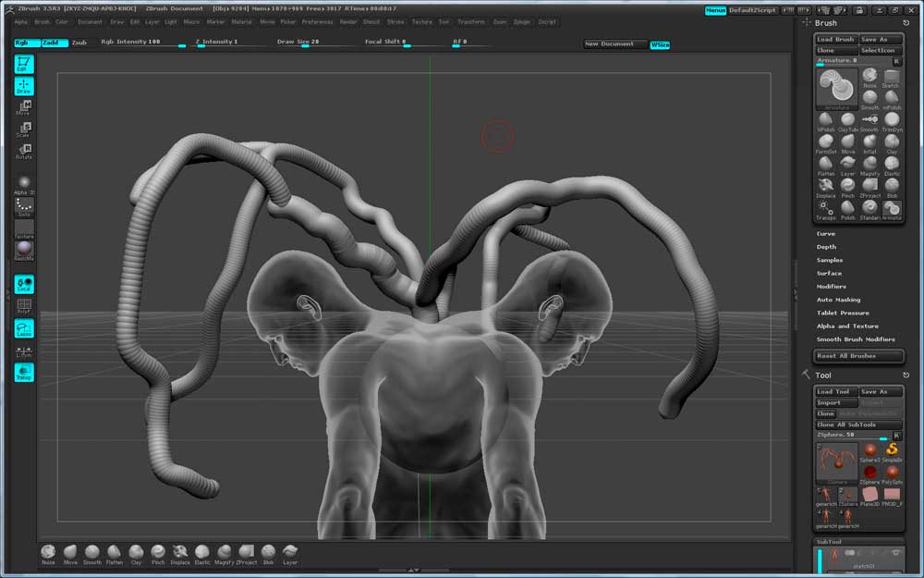Select the Polish brush
The width and height of the screenshot is (924, 578).
click(847, 209)
